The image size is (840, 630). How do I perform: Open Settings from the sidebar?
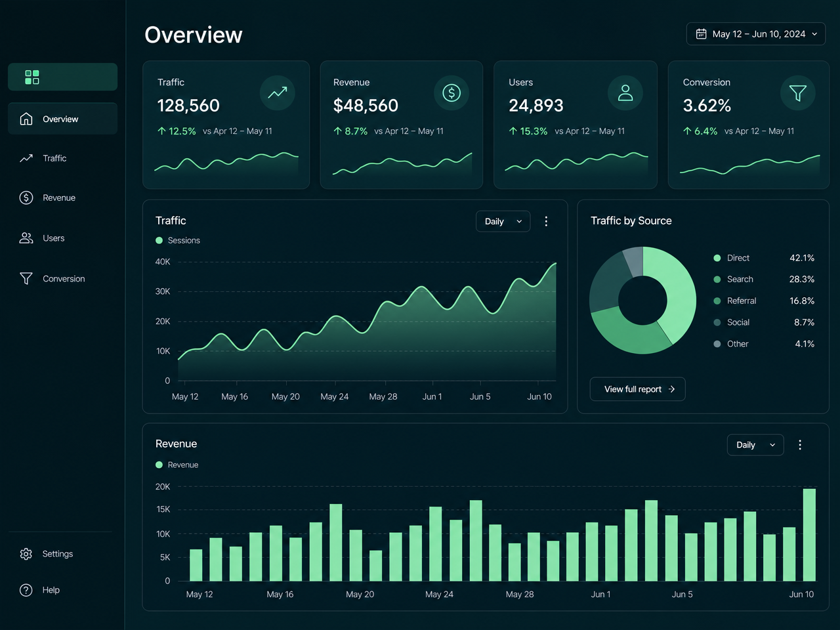(x=63, y=554)
